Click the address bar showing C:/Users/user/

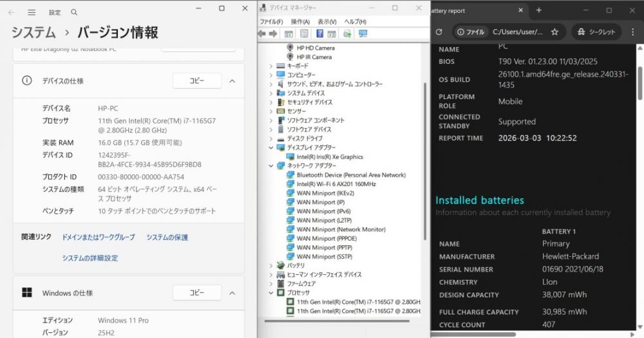(518, 32)
